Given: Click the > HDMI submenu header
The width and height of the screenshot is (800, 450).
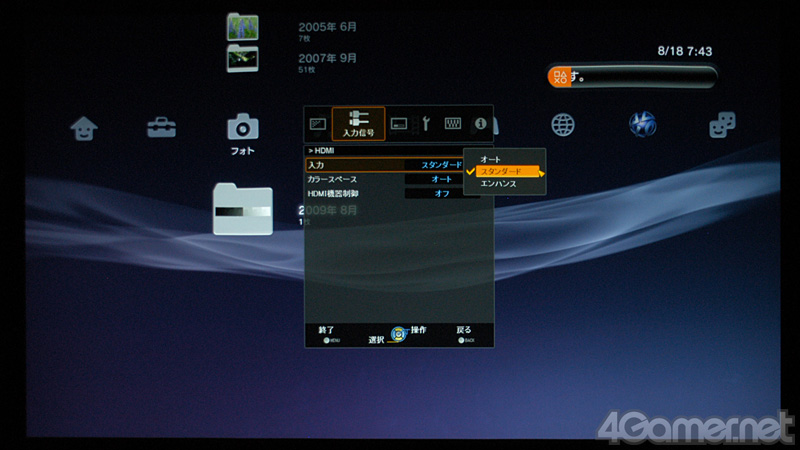Looking at the screenshot, I should click(321, 151).
